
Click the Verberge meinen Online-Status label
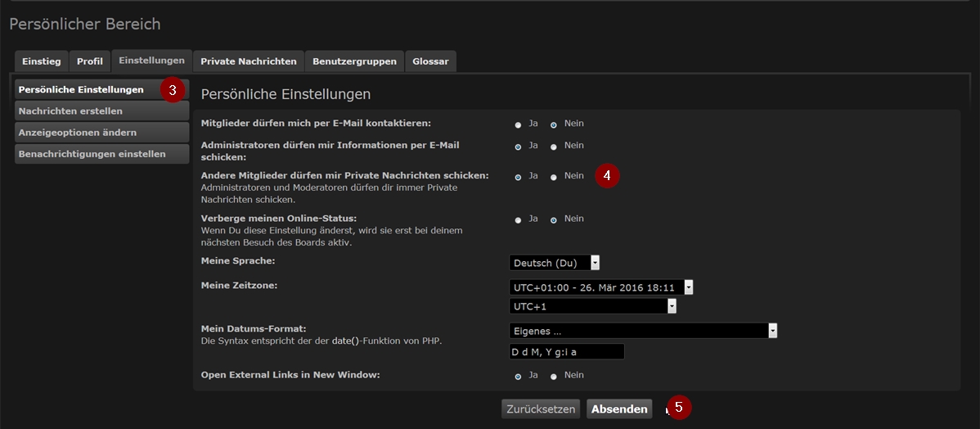pyautogui.click(x=279, y=219)
